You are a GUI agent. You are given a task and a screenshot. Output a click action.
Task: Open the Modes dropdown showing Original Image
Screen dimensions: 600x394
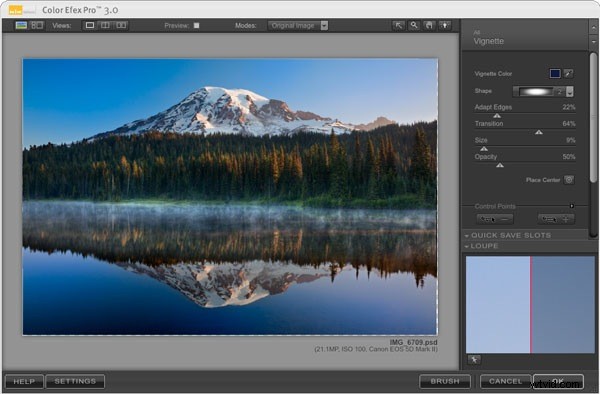[x=298, y=26]
